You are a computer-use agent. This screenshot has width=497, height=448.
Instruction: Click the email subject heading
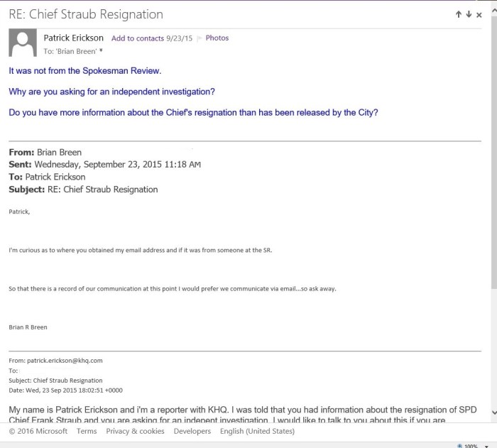pyautogui.click(x=86, y=14)
